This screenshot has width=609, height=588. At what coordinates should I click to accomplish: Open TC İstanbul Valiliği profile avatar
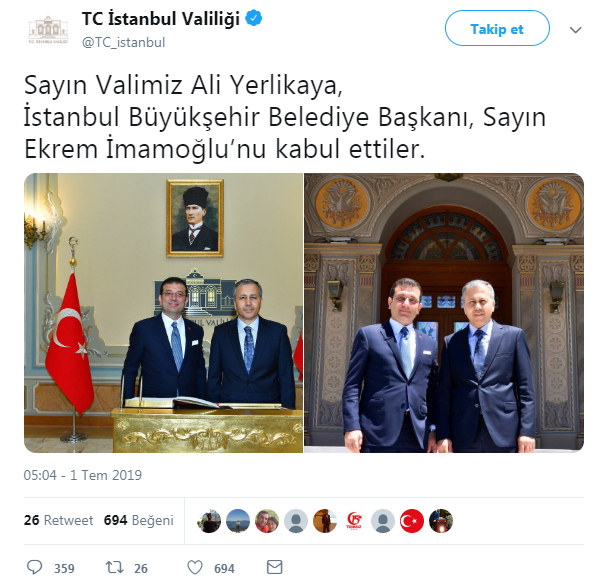point(48,30)
